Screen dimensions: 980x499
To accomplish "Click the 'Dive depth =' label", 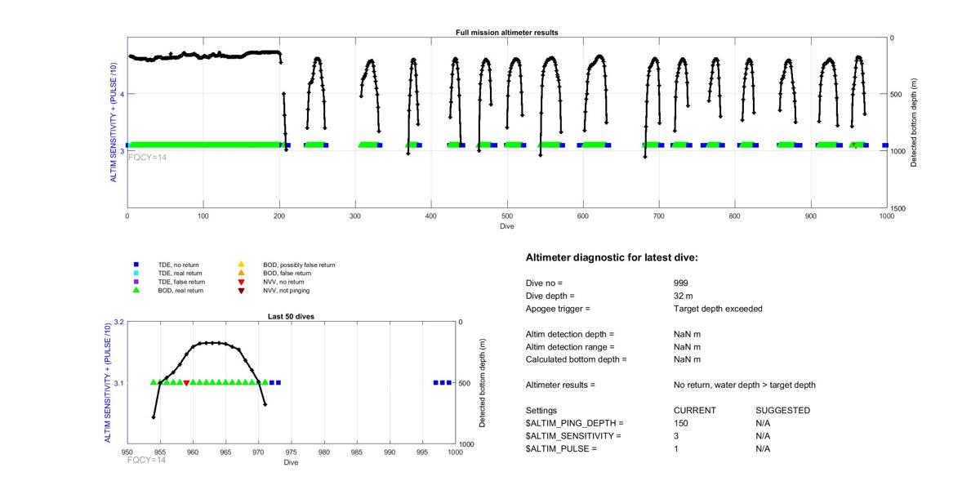I will tap(550, 296).
